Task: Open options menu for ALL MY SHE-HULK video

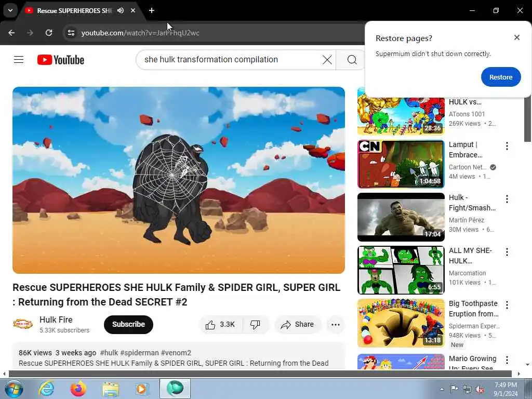Action: (x=507, y=252)
